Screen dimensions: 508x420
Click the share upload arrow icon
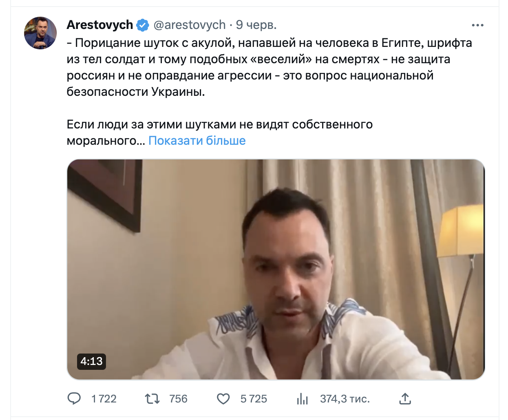coord(405,398)
